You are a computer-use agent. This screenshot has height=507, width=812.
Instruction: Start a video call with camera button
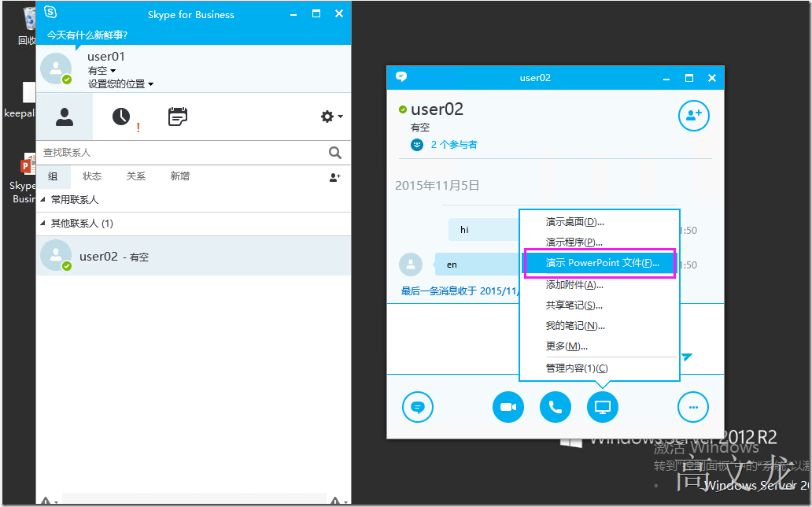click(x=508, y=407)
